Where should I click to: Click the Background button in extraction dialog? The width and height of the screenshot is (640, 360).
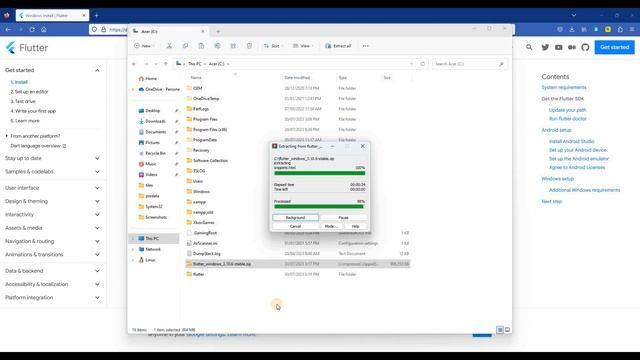(296, 218)
